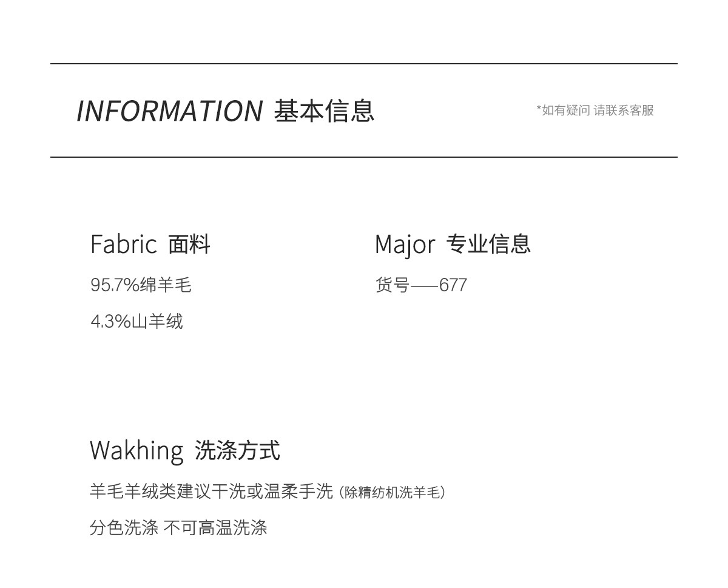Click the 请联系客服 contact note
Screen dimensions: 728x588
click(x=624, y=110)
